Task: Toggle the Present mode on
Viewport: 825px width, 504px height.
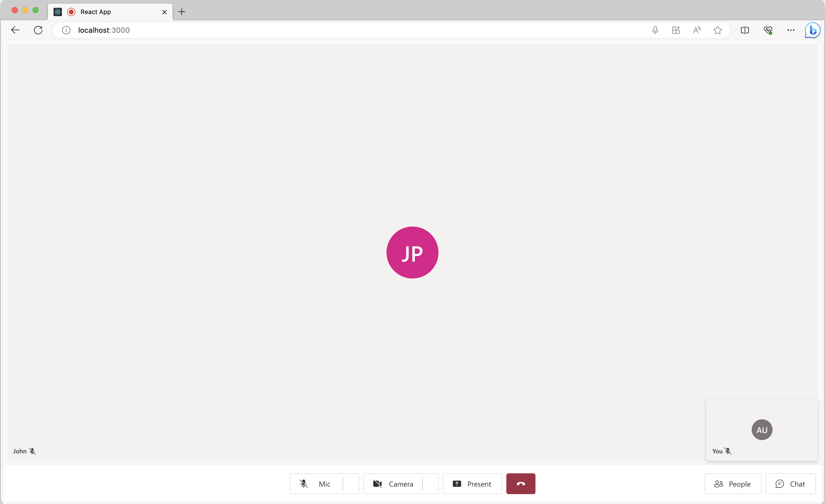Action: pos(472,484)
